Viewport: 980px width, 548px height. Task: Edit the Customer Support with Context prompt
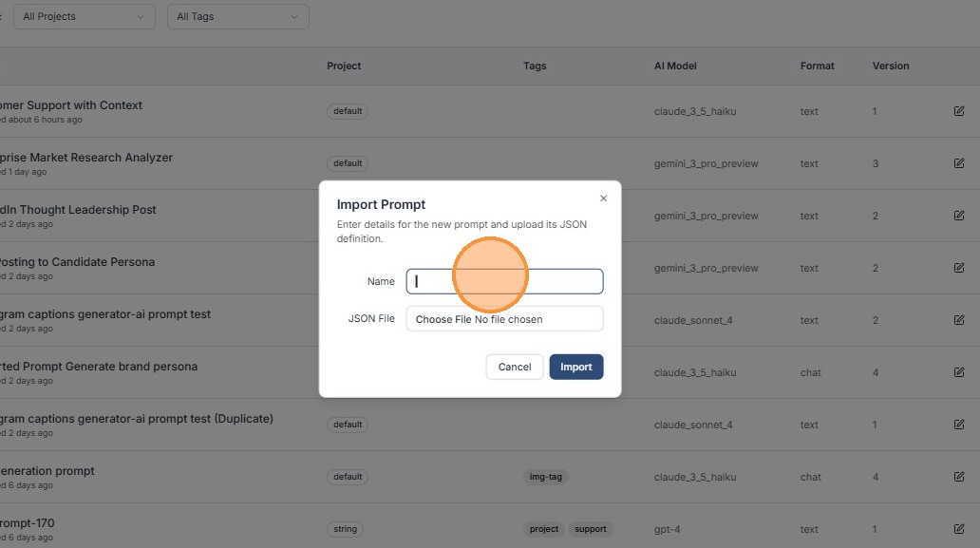[958, 111]
